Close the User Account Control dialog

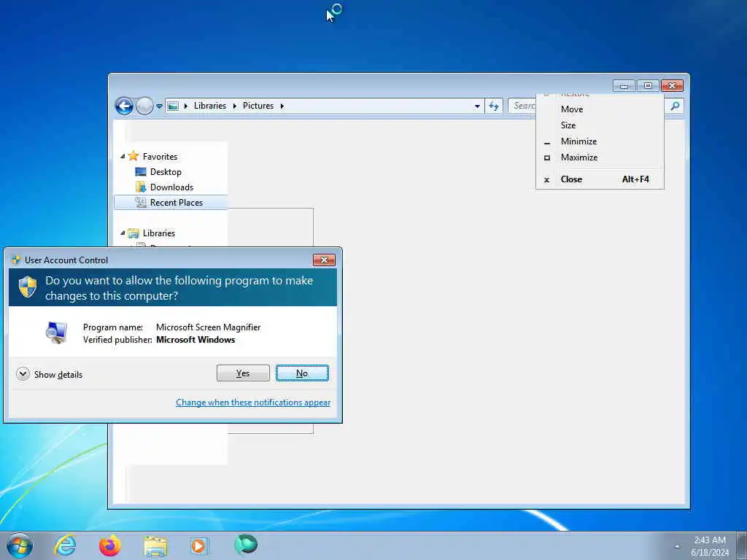324,260
